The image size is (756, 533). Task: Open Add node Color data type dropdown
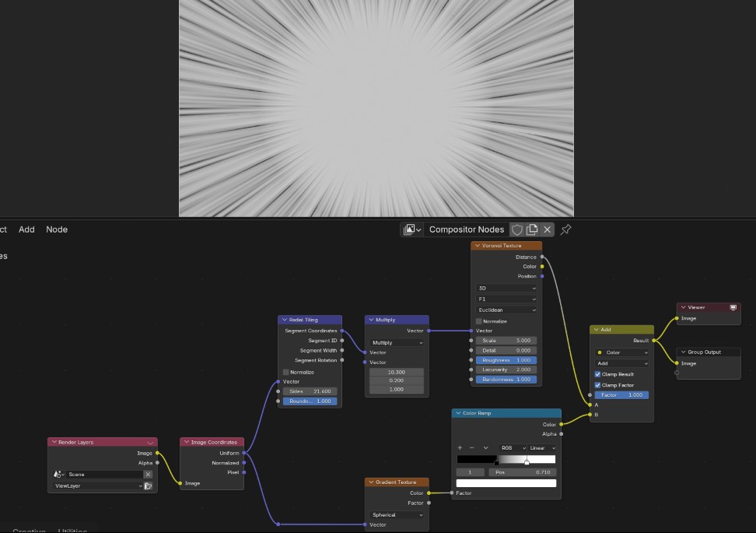(622, 352)
